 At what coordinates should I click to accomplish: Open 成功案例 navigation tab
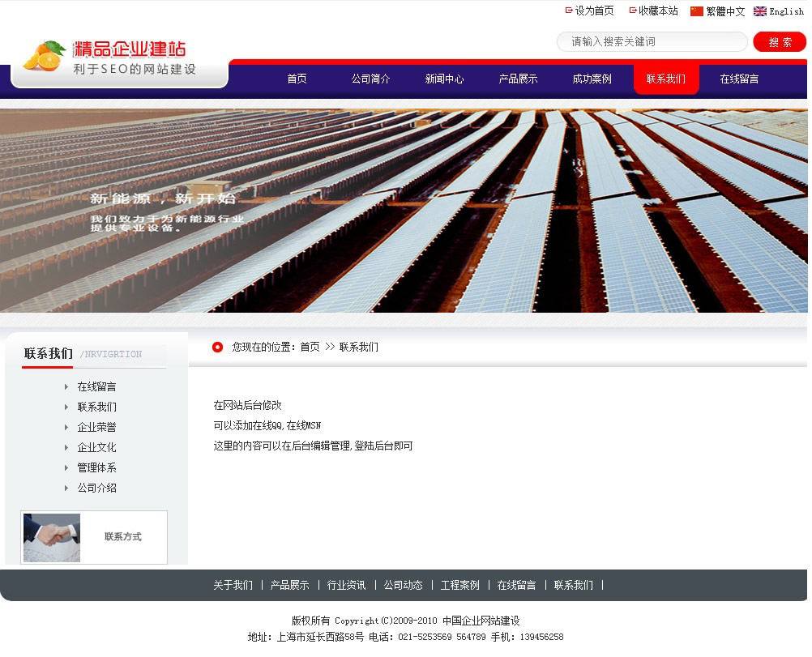pos(592,79)
